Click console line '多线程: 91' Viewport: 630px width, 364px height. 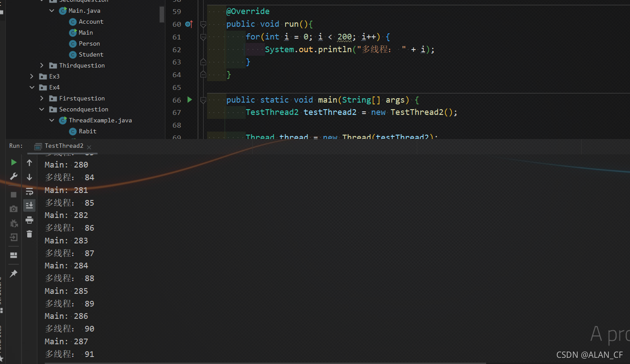pyautogui.click(x=70, y=354)
